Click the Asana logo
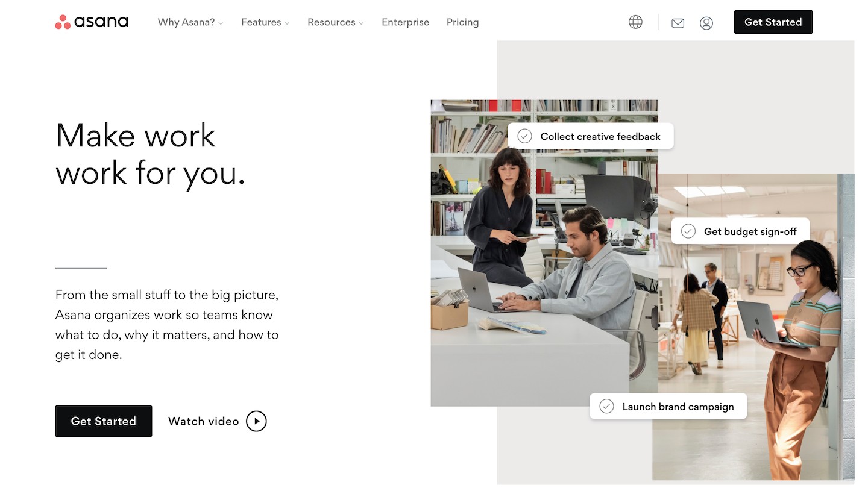 (92, 22)
